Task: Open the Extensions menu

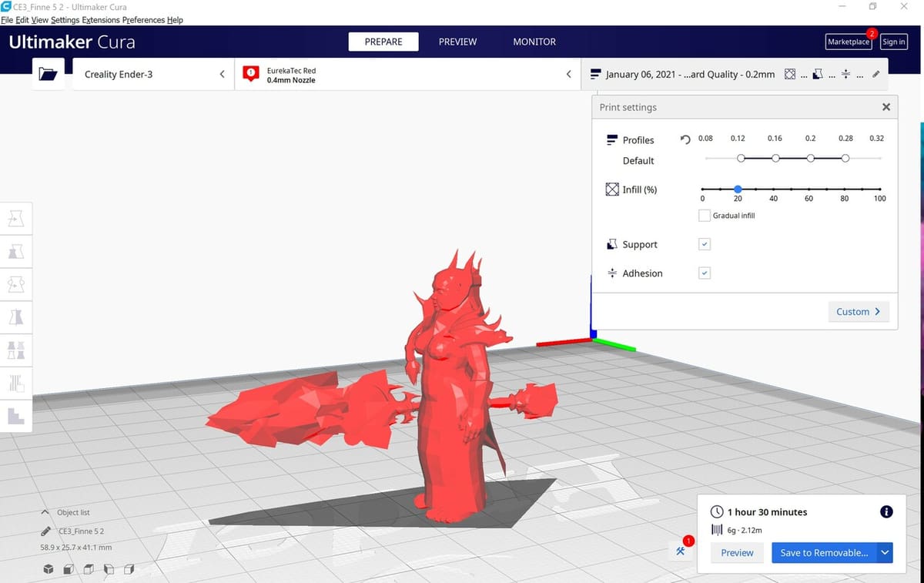Action: (x=101, y=20)
